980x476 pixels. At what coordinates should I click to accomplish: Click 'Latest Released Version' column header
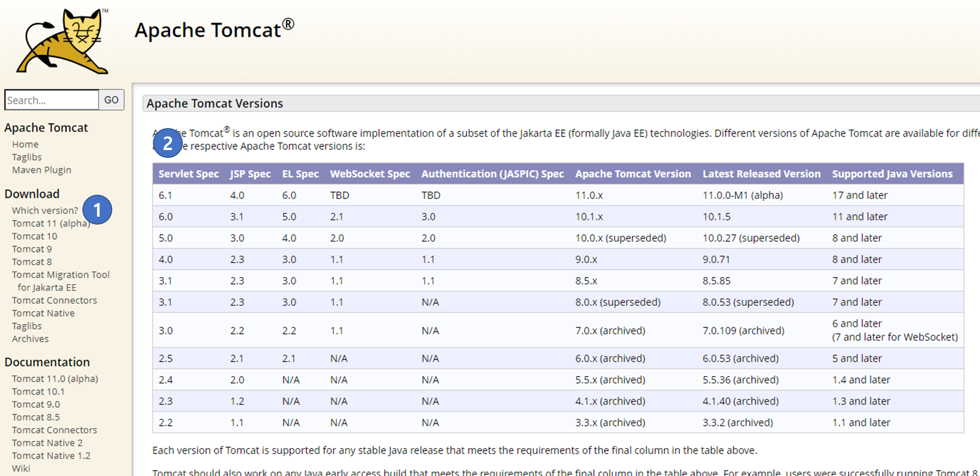pyautogui.click(x=761, y=174)
